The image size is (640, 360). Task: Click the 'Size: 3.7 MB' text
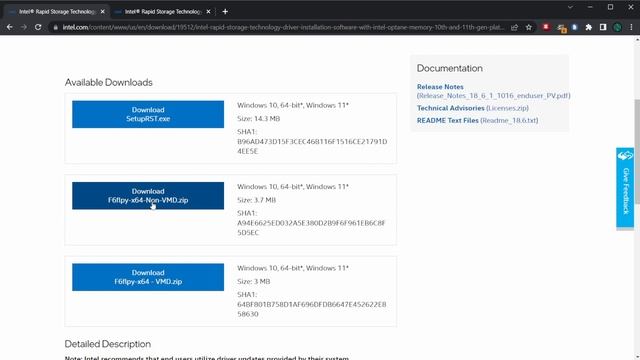pos(256,200)
